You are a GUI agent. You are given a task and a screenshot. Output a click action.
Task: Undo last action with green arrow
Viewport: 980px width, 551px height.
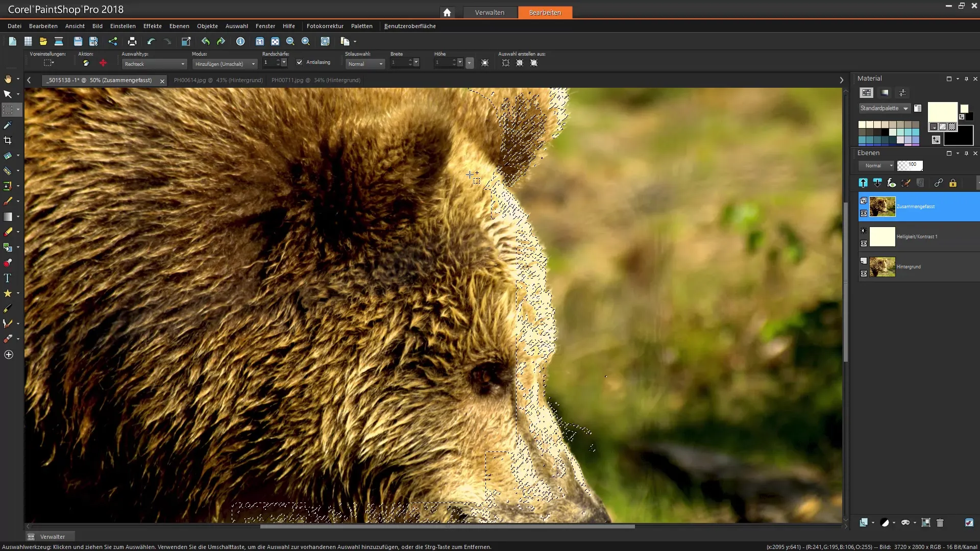point(206,41)
